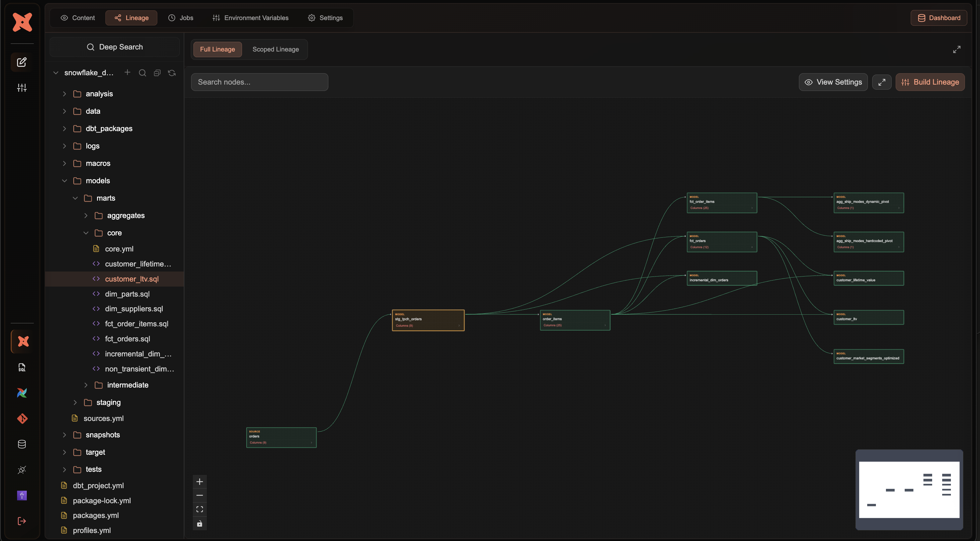Click the collapse all folders icon
980x541 pixels.
(x=157, y=73)
